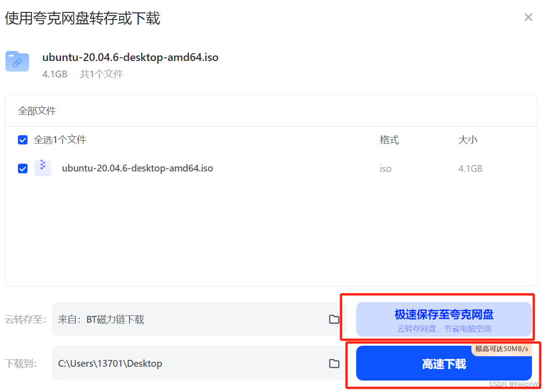Viewport: 548px width, 392px height.
Task: Click the 下载到 Desktop path field
Action: (199, 364)
